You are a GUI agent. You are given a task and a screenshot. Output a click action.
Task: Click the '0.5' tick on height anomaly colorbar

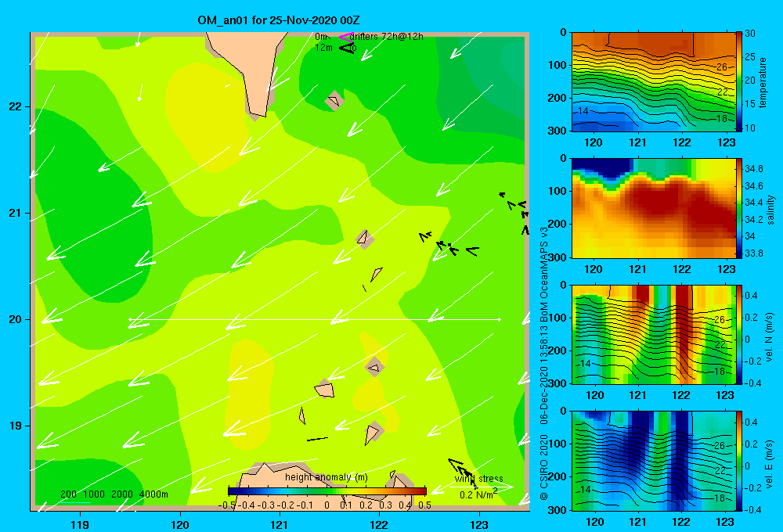tap(425, 505)
